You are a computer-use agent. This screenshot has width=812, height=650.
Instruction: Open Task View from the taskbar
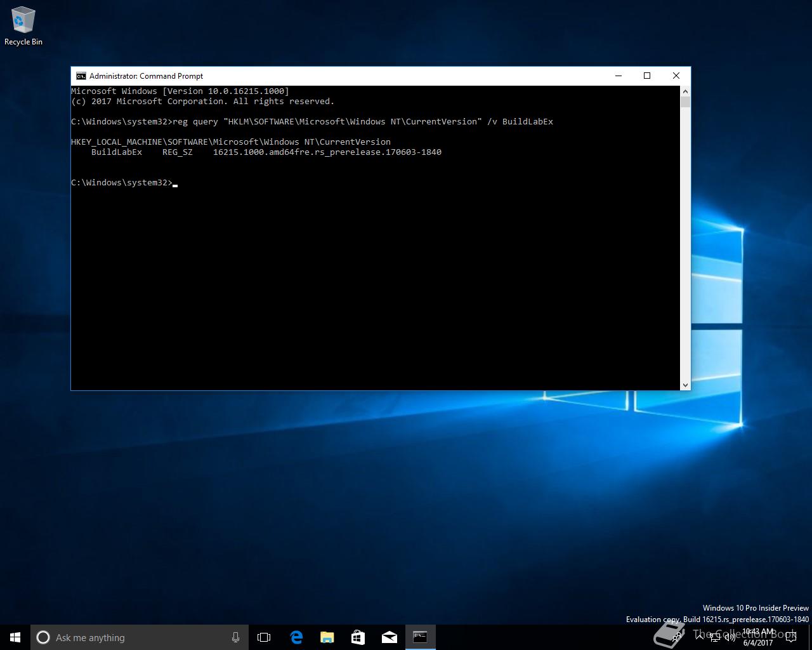264,637
